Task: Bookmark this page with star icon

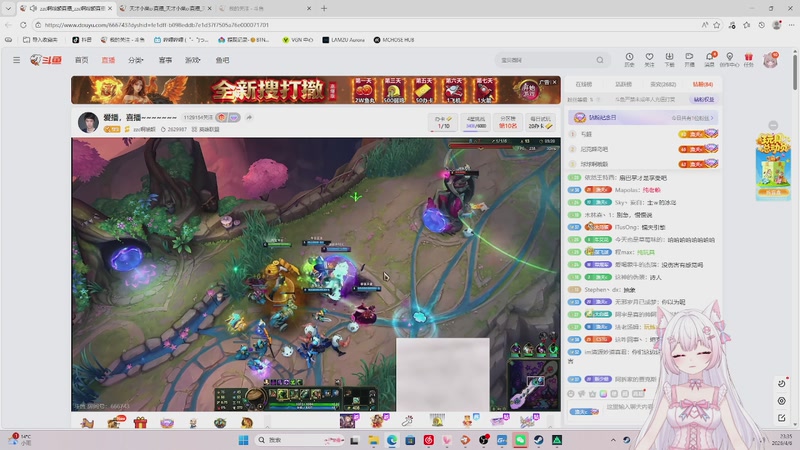Action: pos(717,24)
